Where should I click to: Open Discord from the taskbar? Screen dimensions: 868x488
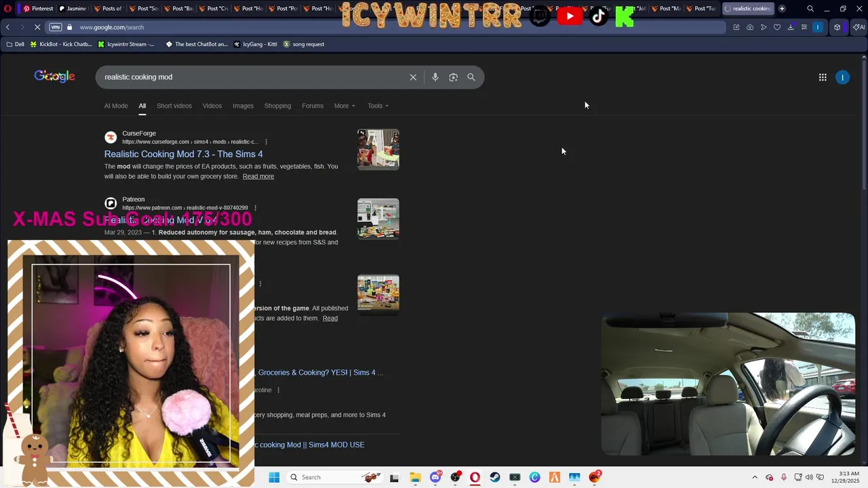pyautogui.click(x=435, y=477)
